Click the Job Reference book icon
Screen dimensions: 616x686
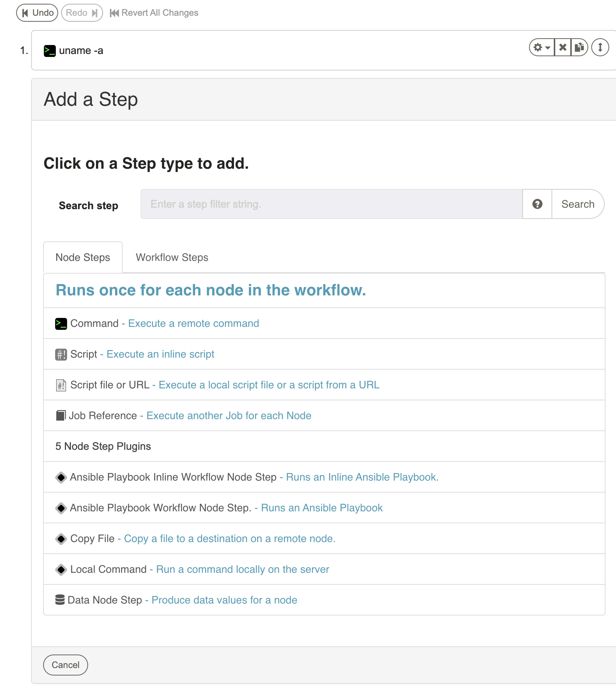click(x=61, y=415)
